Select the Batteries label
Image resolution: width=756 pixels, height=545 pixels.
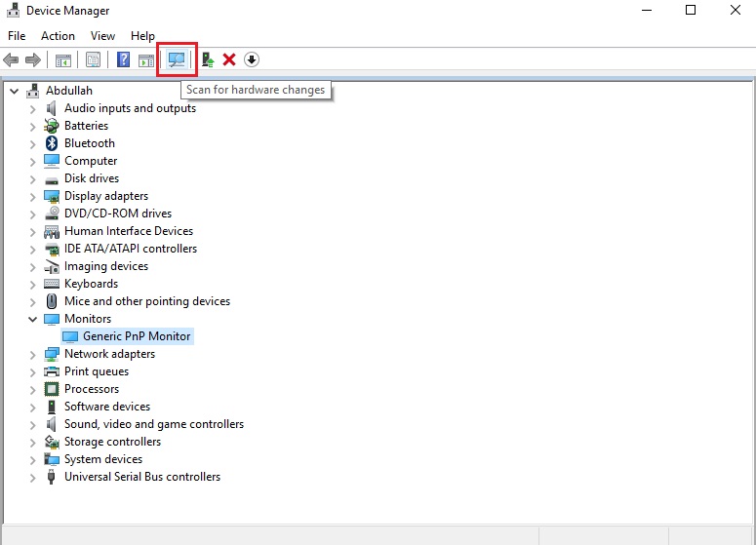pyautogui.click(x=86, y=126)
